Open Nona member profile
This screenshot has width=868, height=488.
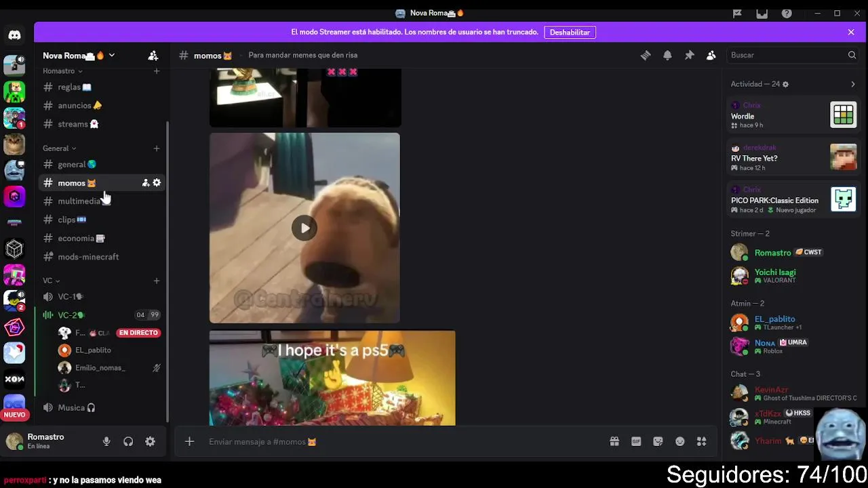point(792,346)
